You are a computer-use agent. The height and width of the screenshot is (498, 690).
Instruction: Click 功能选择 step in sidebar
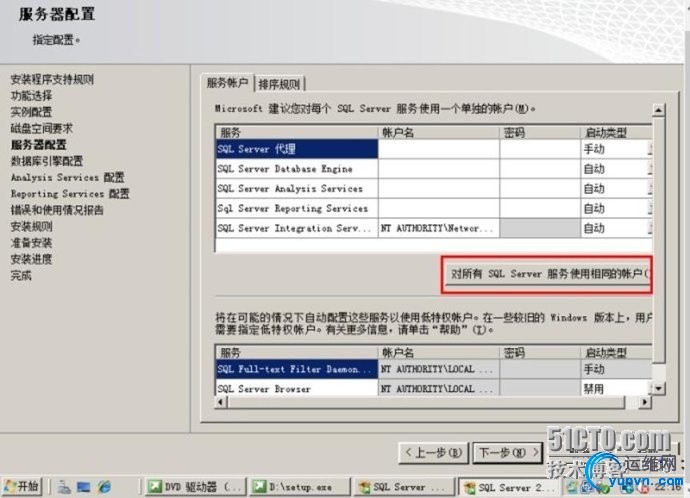31,95
